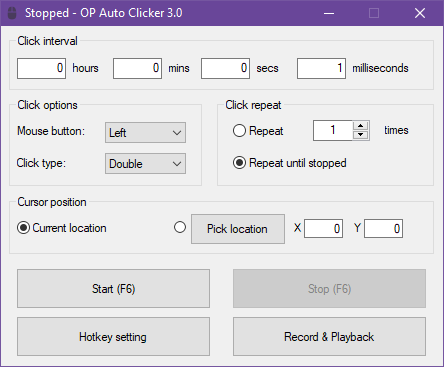The width and height of the screenshot is (444, 367).
Task: Focus the X coordinate field
Action: pyautogui.click(x=323, y=229)
